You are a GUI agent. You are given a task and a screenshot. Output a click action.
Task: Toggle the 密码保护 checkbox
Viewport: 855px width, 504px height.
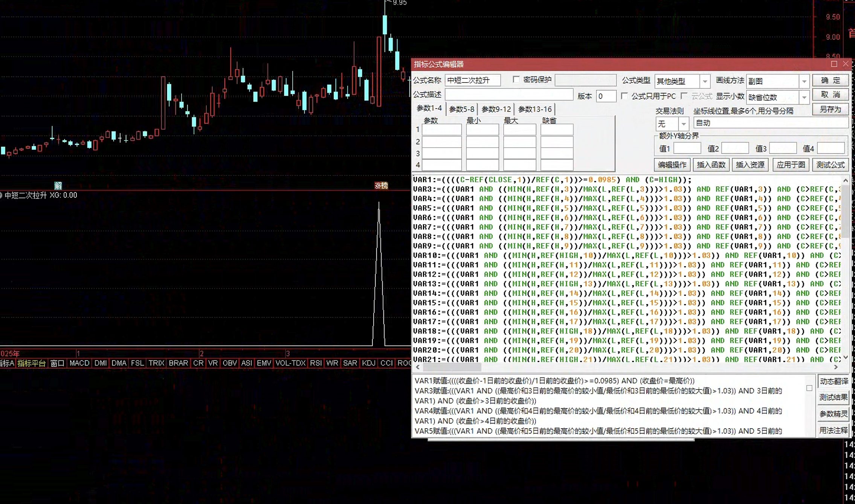[x=516, y=79]
